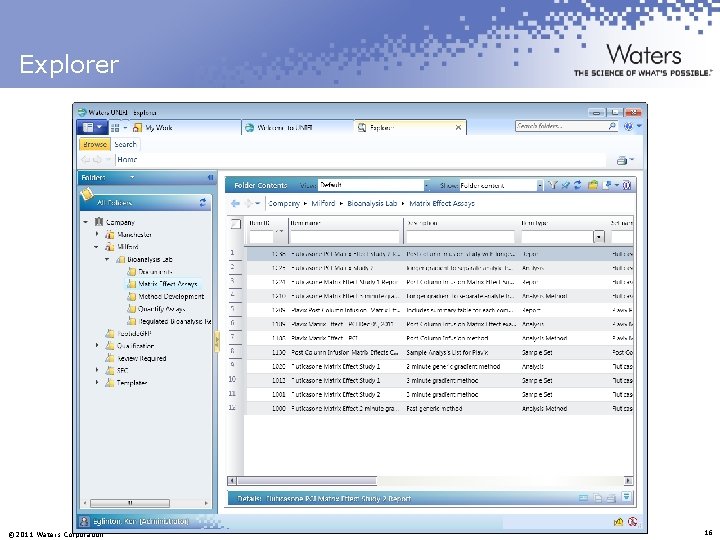The width and height of the screenshot is (720, 540).
Task: Click the table layout icon in Details bar
Action: [583, 498]
